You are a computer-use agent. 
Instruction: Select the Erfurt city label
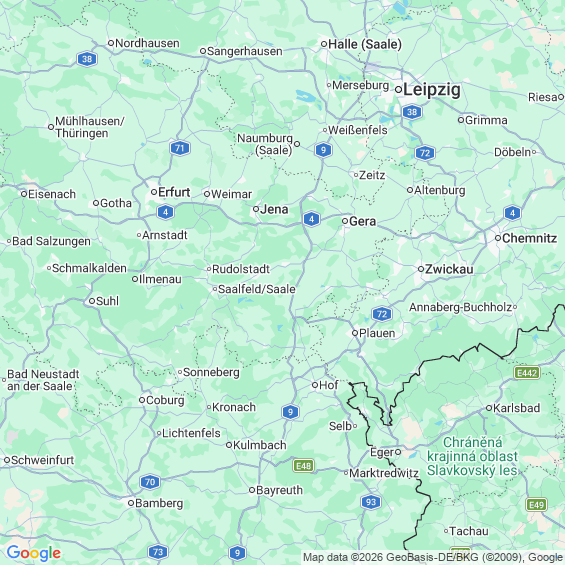click(x=174, y=192)
